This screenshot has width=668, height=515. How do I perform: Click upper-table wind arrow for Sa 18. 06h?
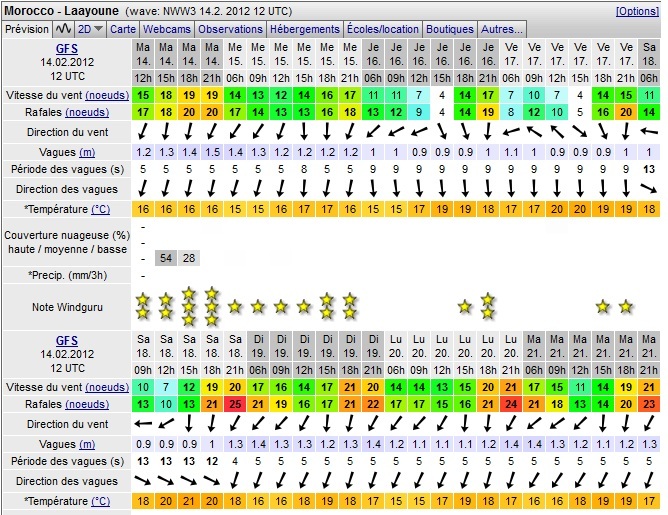(649, 132)
